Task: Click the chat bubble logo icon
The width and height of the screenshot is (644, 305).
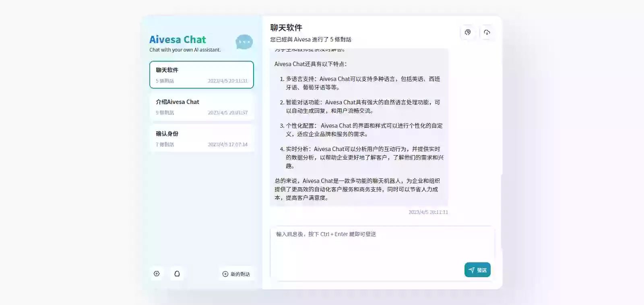Action: pyautogui.click(x=244, y=42)
